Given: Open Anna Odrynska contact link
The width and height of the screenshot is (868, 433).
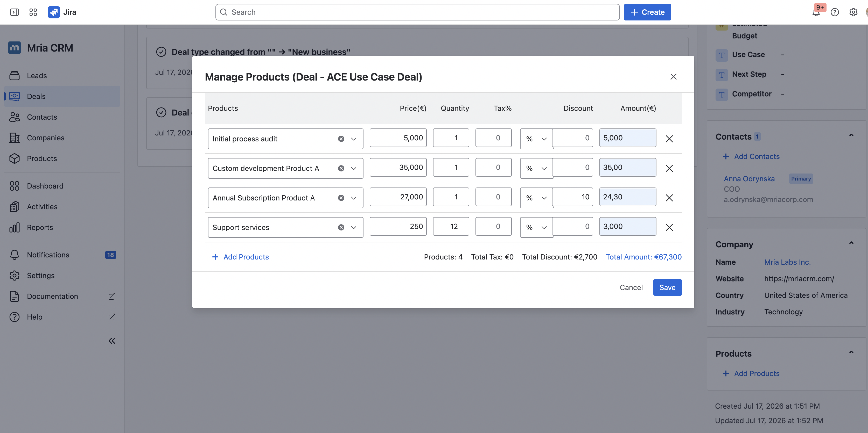Looking at the screenshot, I should point(749,179).
